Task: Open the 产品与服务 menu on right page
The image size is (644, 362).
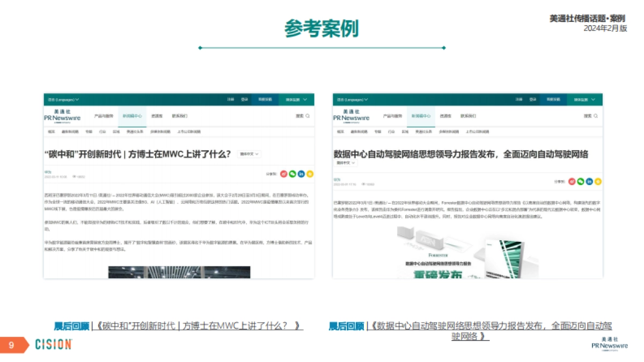Action: [393, 116]
